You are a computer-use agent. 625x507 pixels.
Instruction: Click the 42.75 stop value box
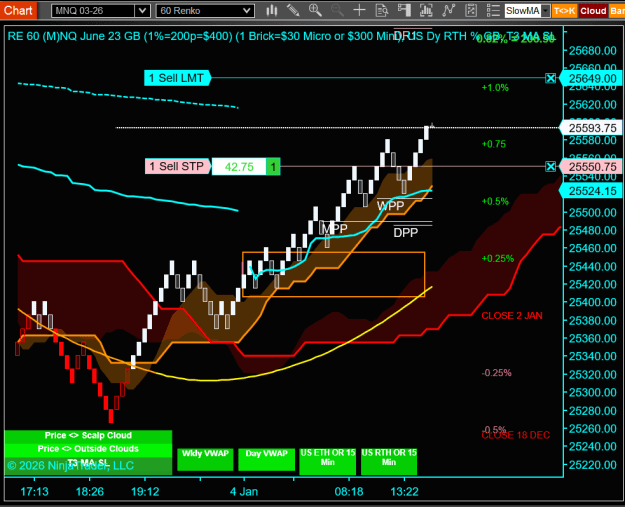(x=239, y=167)
